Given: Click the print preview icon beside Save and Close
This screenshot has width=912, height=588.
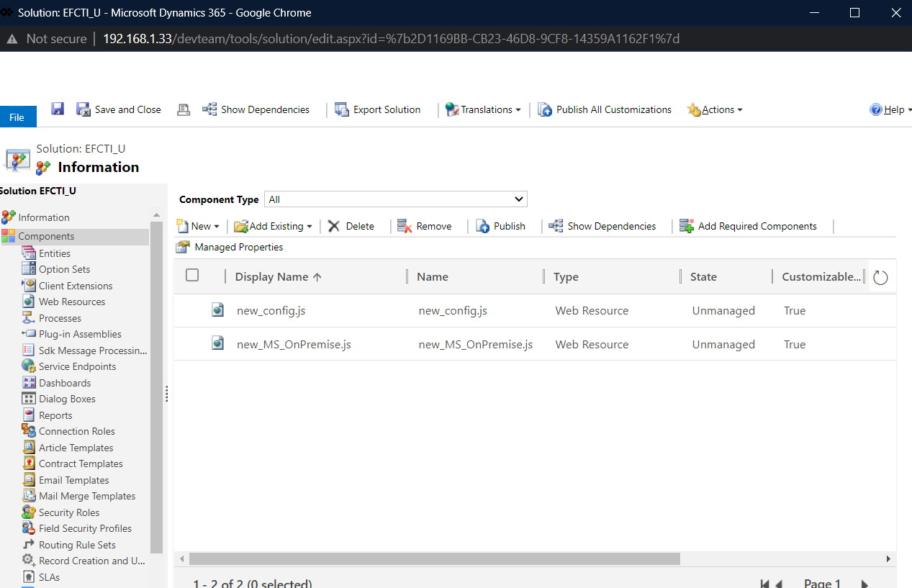Looking at the screenshot, I should point(184,109).
